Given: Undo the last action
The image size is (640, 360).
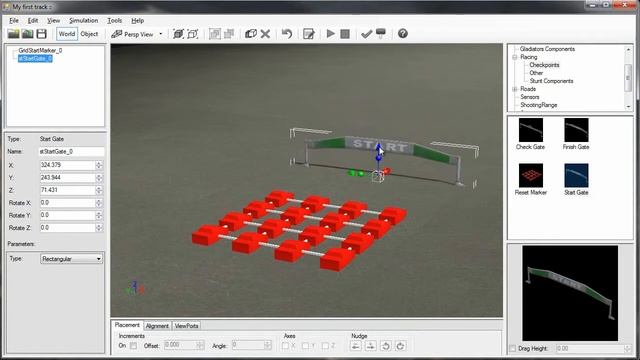Looking at the screenshot, I should 287,34.
